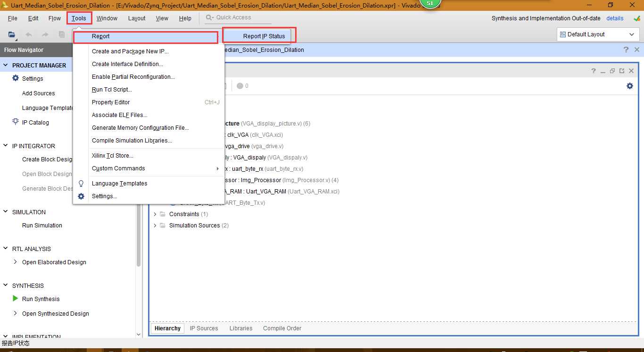
Task: Click Add Sources in Flow Navigator
Action: [x=38, y=93]
